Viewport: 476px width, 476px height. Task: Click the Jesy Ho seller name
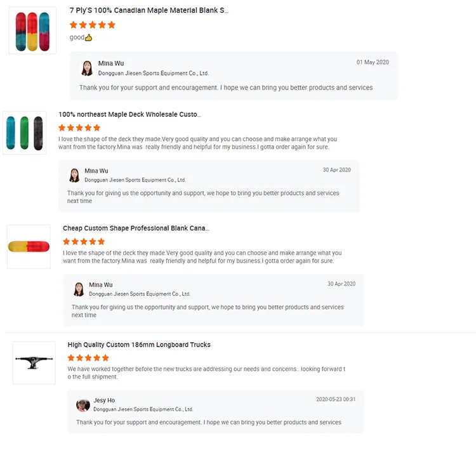(x=104, y=400)
